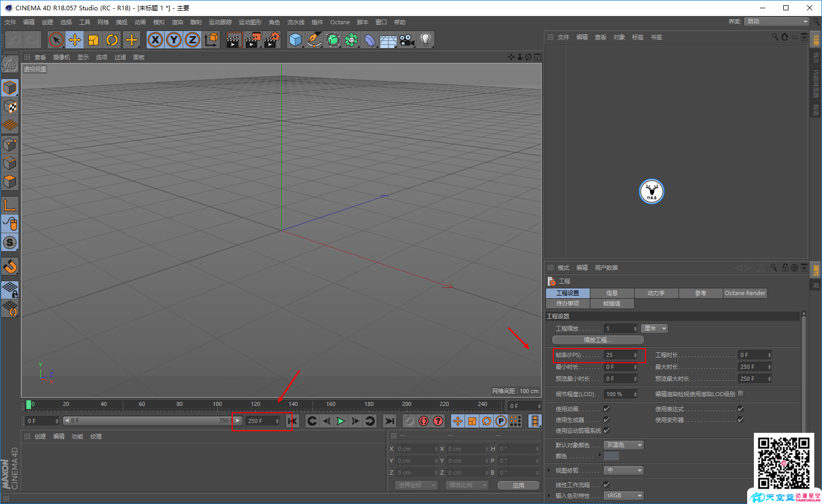
Task: Activate the Rotate tool in top toolbar
Action: coord(112,40)
